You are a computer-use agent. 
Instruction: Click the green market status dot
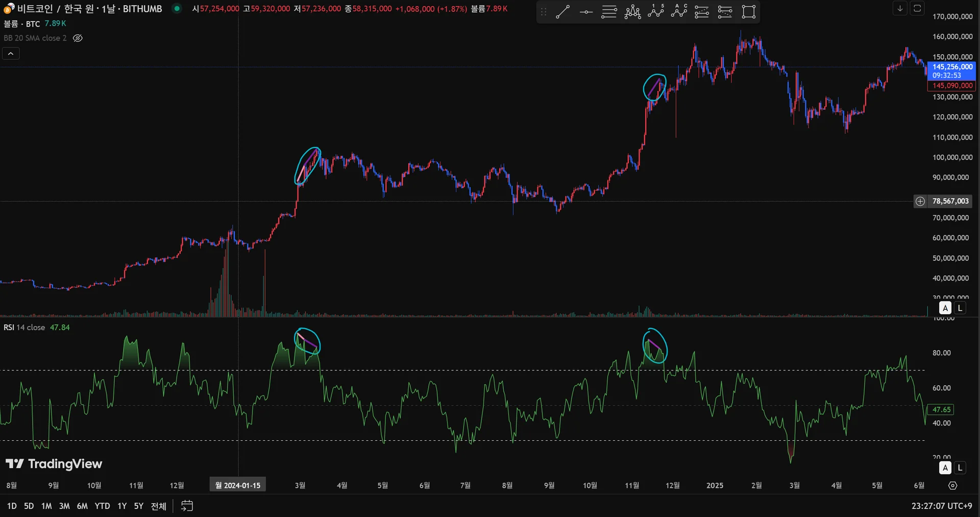(x=177, y=8)
